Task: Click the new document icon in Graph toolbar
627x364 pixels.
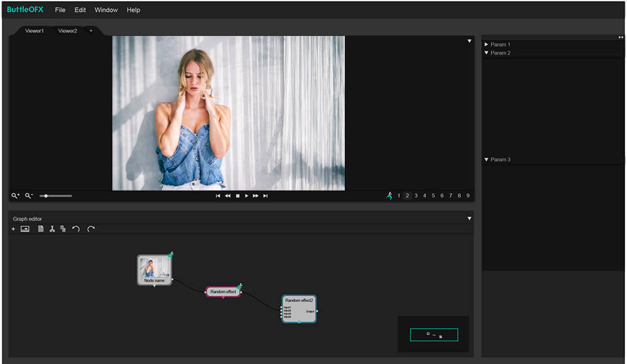Action: [x=40, y=229]
